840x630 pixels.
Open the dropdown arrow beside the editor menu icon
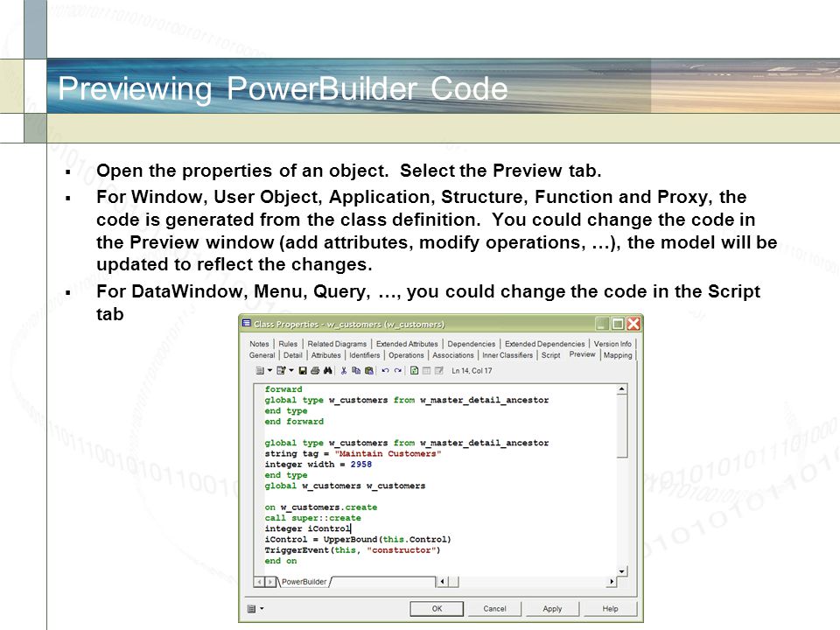pyautogui.click(x=269, y=370)
